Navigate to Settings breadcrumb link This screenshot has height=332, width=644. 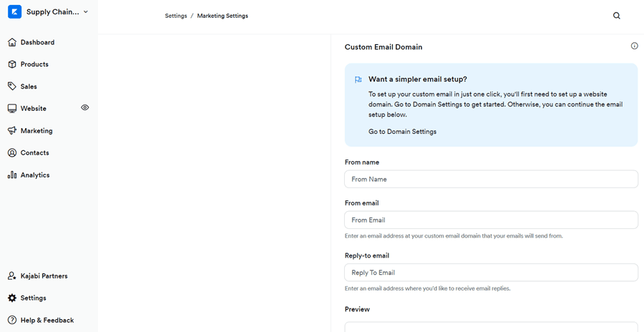176,16
